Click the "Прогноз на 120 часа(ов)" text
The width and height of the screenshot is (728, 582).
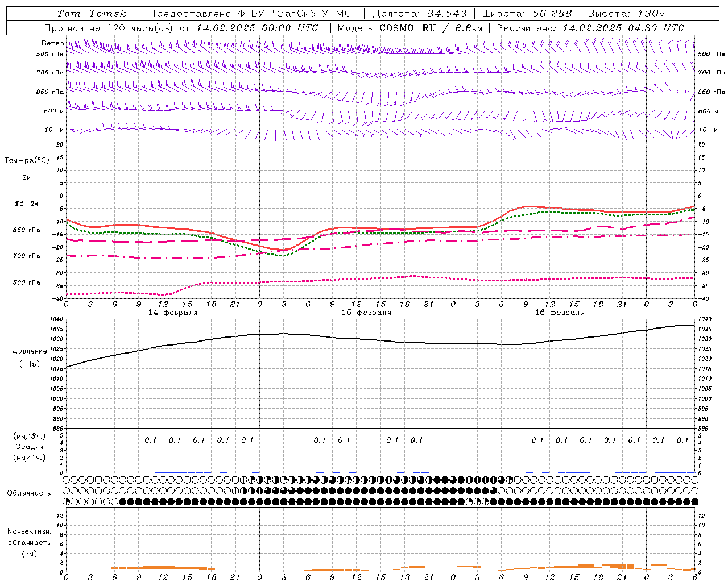110,28
